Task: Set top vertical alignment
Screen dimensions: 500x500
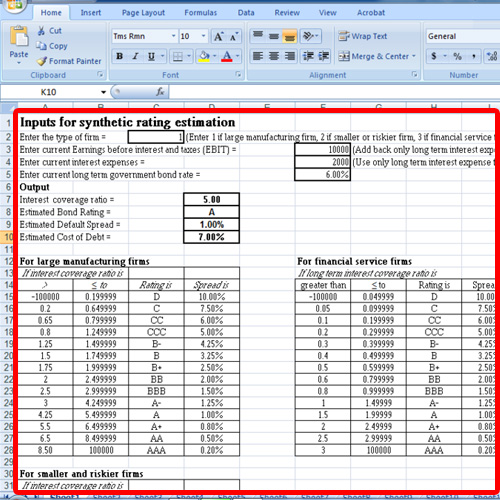Action: pyautogui.click(x=258, y=36)
